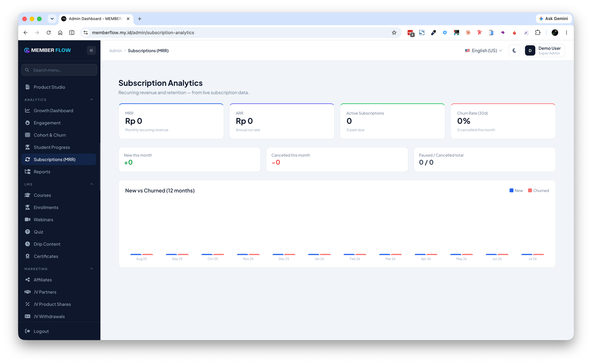The width and height of the screenshot is (592, 364).
Task: Focus the Search menu input field
Action: click(x=59, y=70)
